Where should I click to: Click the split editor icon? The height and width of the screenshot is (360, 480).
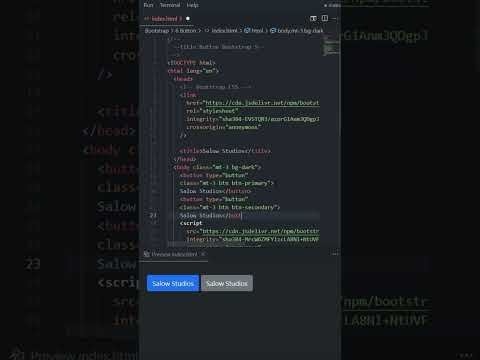[325, 19]
